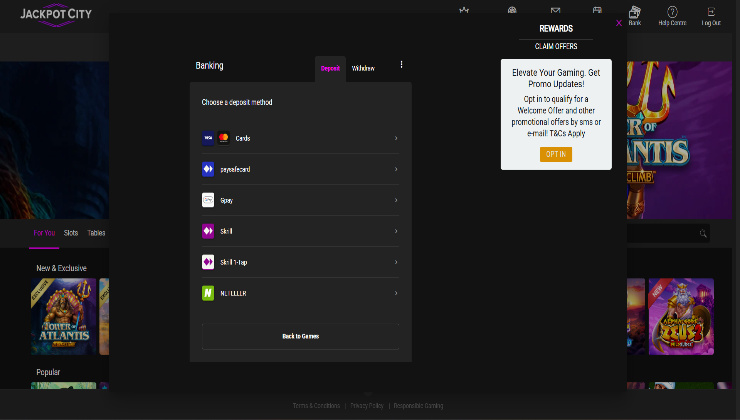Image resolution: width=740 pixels, height=420 pixels.
Task: Click the 'New & Exclusive' section heading
Action: point(61,268)
